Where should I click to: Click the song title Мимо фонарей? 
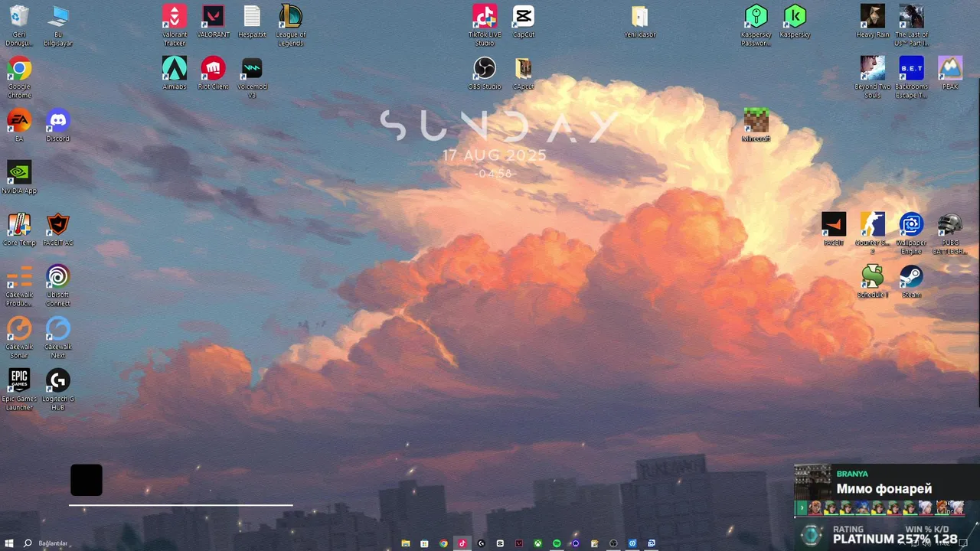tap(884, 489)
